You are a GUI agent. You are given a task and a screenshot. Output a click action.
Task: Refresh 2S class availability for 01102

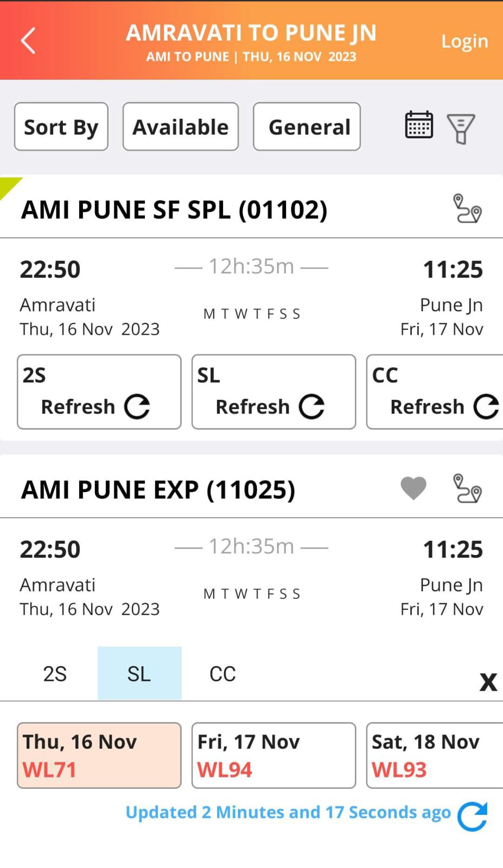[99, 392]
